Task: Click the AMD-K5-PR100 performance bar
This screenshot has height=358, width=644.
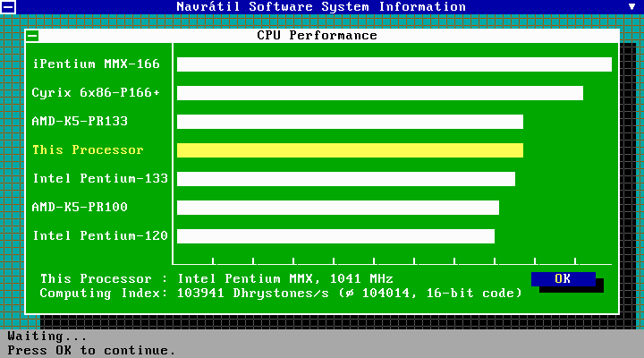Action: [x=338, y=208]
